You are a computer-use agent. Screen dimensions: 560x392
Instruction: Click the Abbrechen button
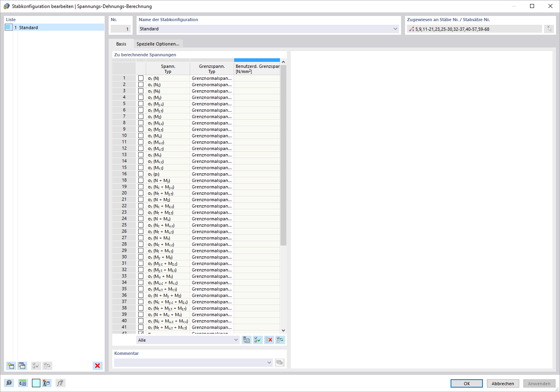coord(503,384)
